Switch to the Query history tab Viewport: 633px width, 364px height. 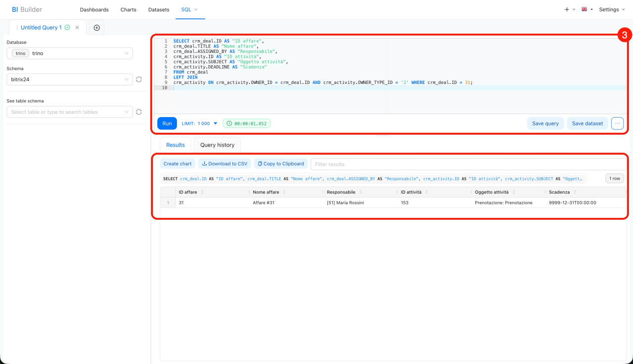click(x=217, y=145)
